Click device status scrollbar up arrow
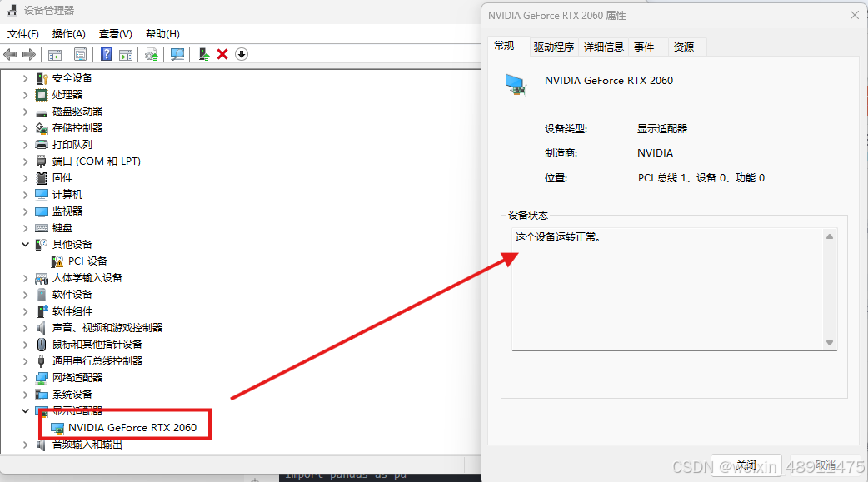Image resolution: width=868 pixels, height=482 pixels. click(829, 236)
